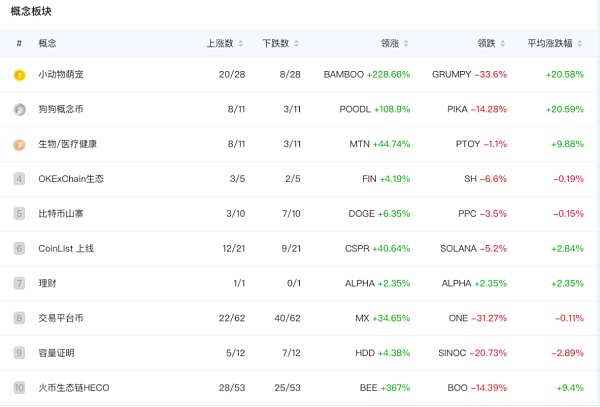This screenshot has width=600, height=407.
Task: Click the 概念板块 section title
Action: coord(31,11)
